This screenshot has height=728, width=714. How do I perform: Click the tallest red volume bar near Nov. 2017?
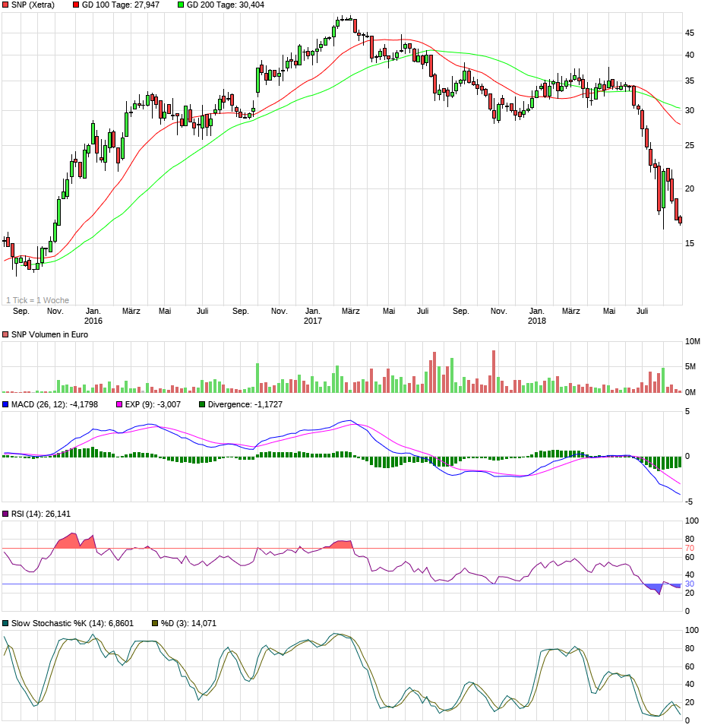click(x=494, y=372)
